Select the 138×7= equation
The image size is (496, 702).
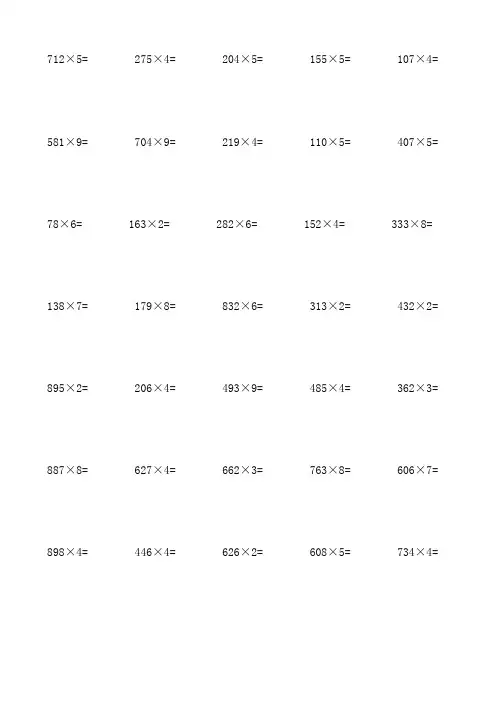tap(68, 306)
